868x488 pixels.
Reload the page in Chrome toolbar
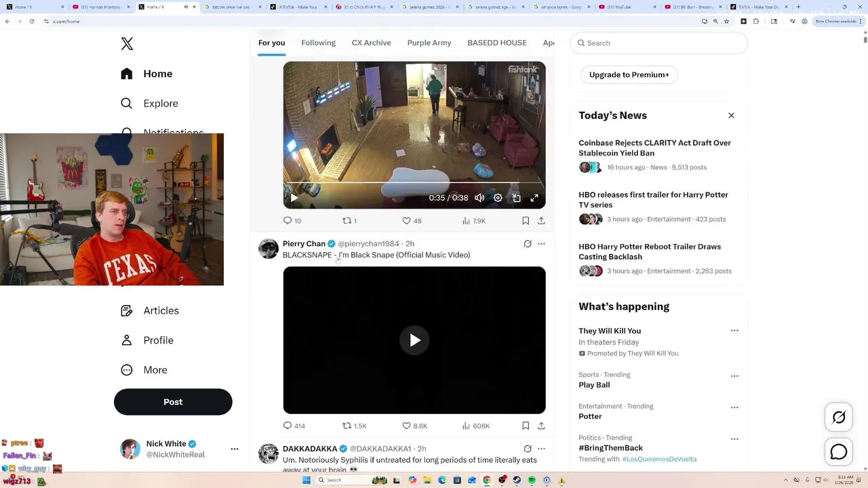point(31,21)
